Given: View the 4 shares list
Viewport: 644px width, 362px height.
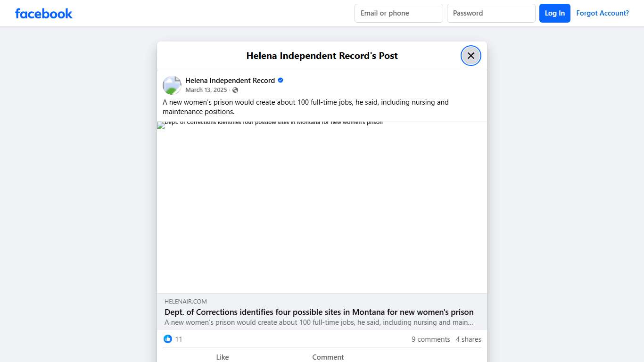Looking at the screenshot, I should [x=468, y=339].
